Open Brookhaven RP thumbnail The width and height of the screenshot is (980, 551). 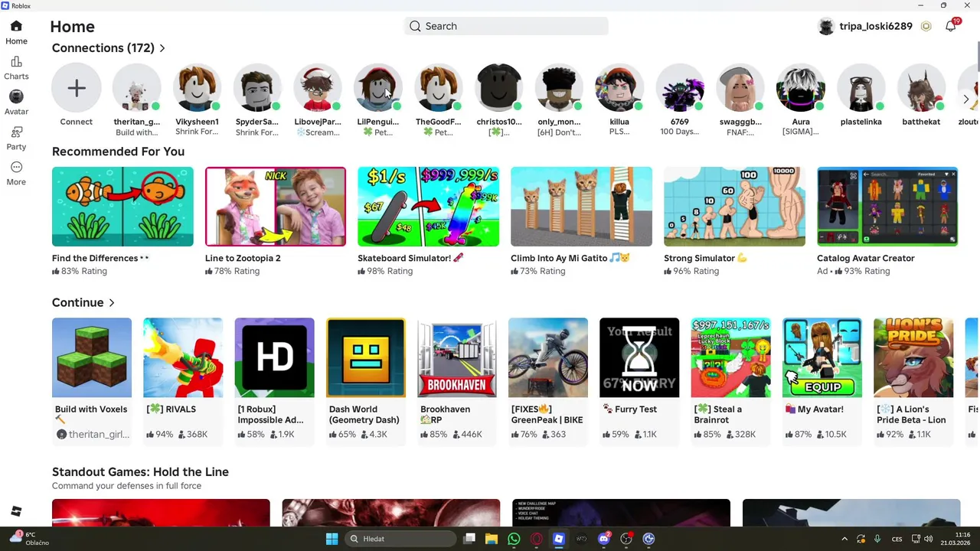(x=457, y=357)
